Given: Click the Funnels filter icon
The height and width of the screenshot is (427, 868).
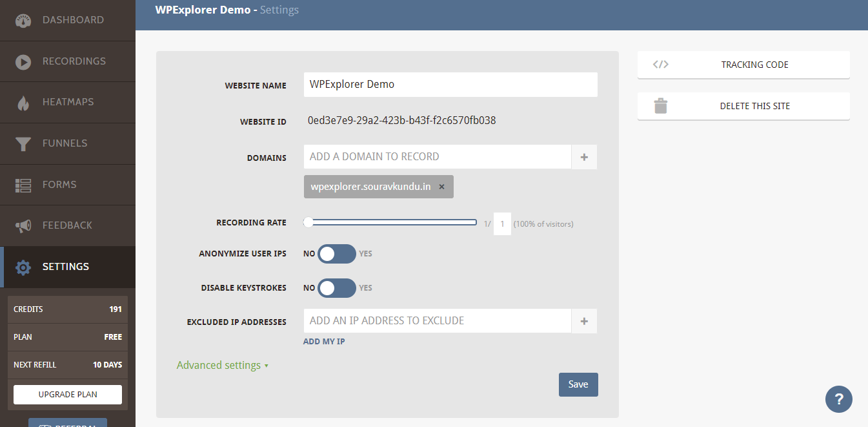Looking at the screenshot, I should coord(23,144).
